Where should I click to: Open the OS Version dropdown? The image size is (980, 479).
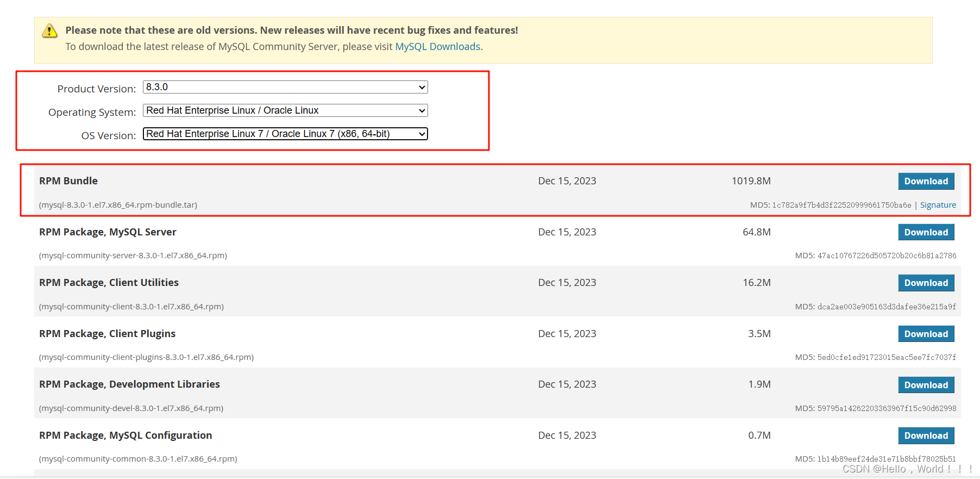click(x=285, y=134)
